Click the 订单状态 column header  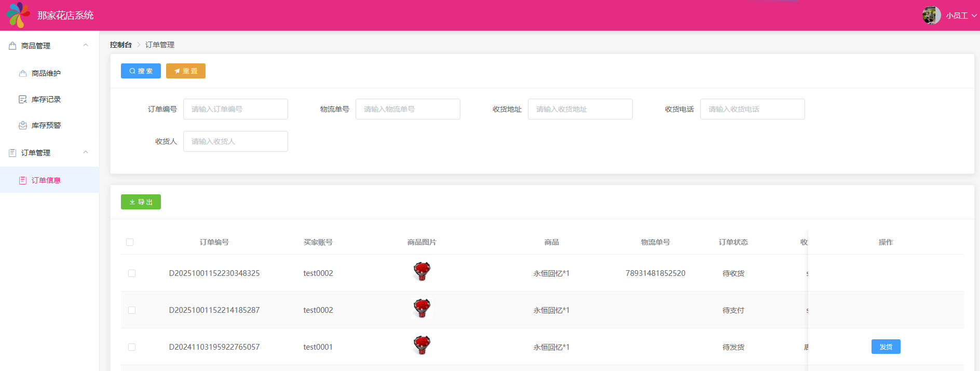click(x=733, y=242)
